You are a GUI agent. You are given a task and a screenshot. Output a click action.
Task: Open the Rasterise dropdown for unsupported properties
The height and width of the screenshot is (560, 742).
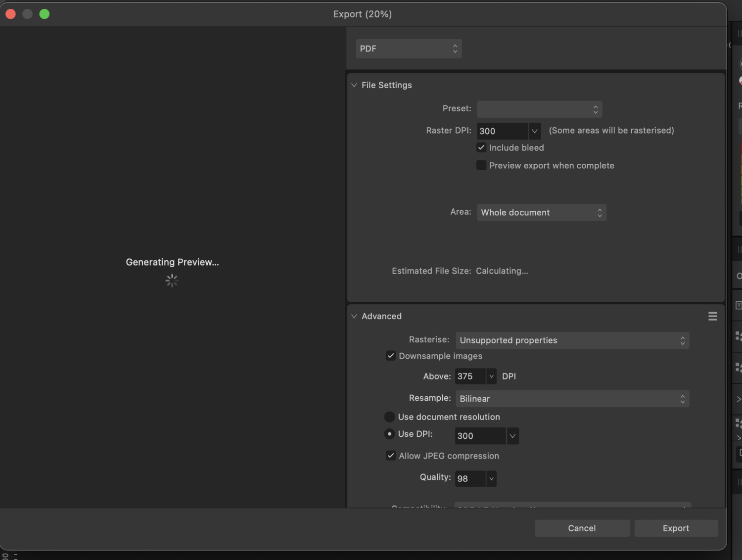click(x=572, y=340)
